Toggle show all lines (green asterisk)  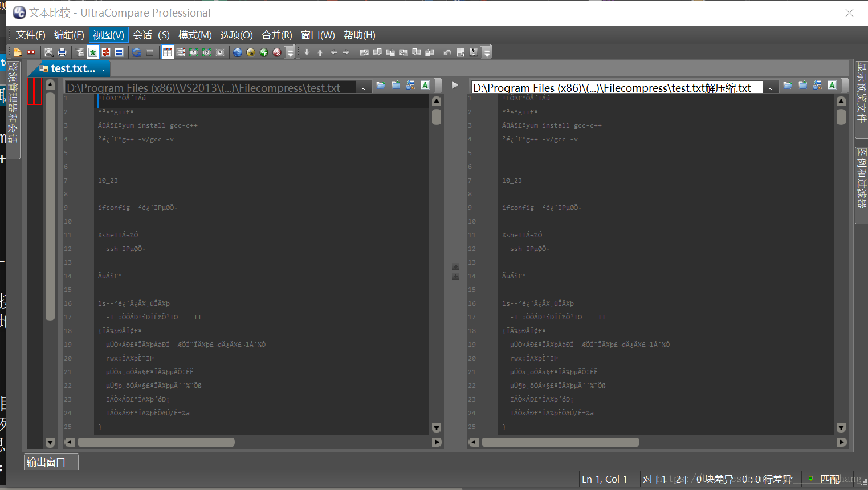pos(93,52)
